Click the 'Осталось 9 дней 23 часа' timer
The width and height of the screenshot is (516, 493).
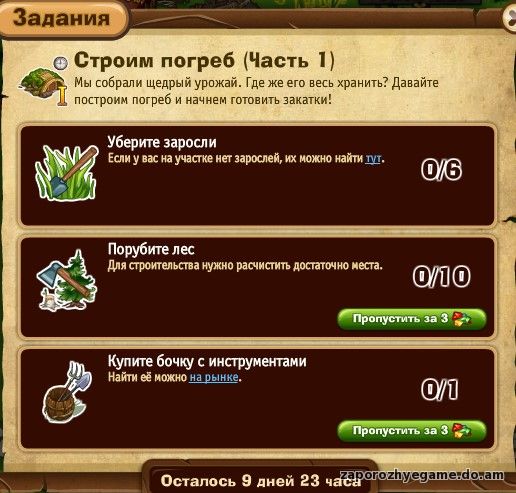[x=261, y=480]
